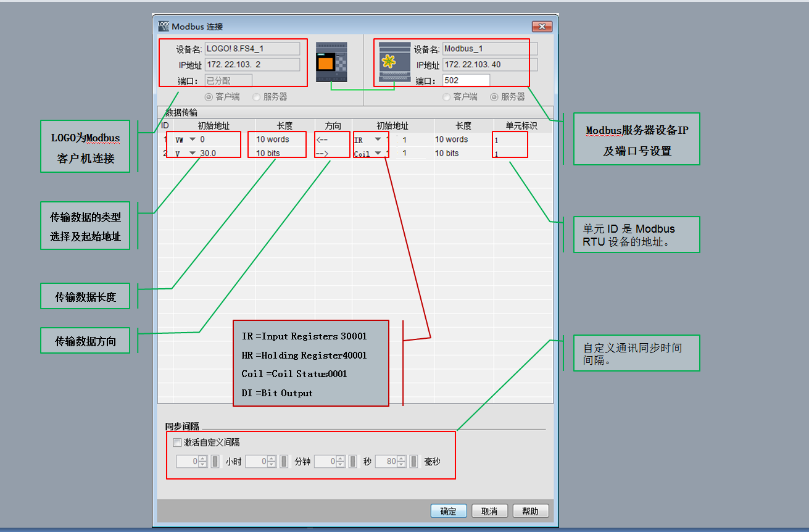
Task: Click the start address 30.0 beside V
Action: [x=208, y=153]
